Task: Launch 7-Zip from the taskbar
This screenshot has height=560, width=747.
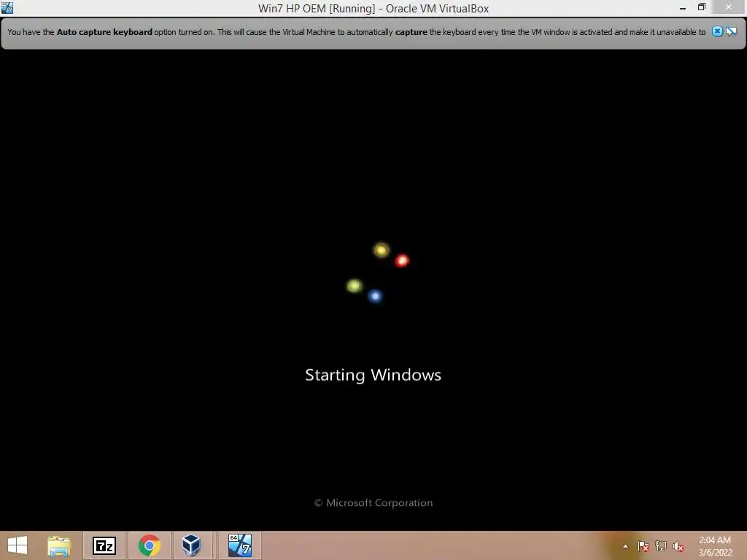Action: coord(104,545)
